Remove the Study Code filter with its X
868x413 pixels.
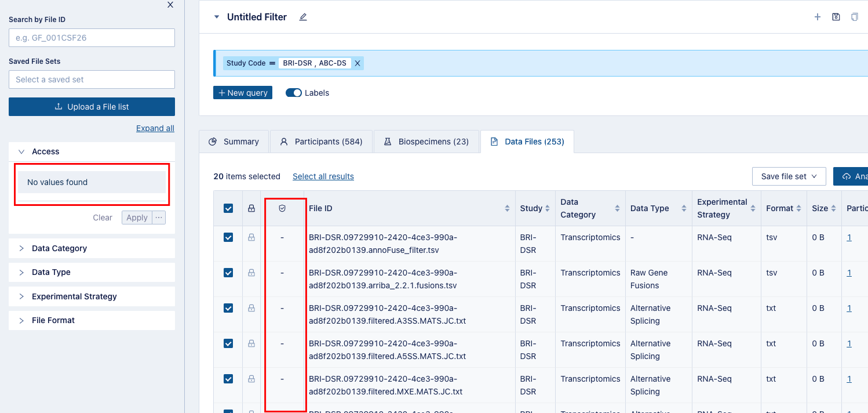pyautogui.click(x=358, y=63)
